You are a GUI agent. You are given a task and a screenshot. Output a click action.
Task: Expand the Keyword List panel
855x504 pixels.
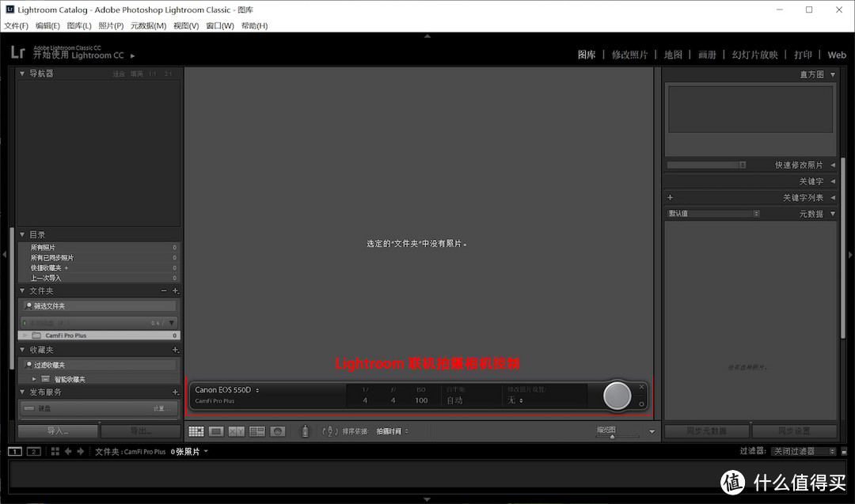pyautogui.click(x=833, y=198)
